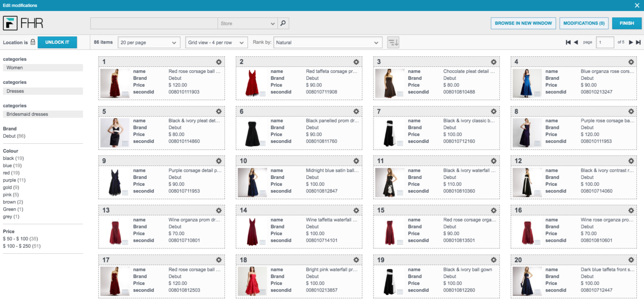Filter by colour pink (5)
The width and height of the screenshot is (644, 299).
pyautogui.click(x=11, y=195)
